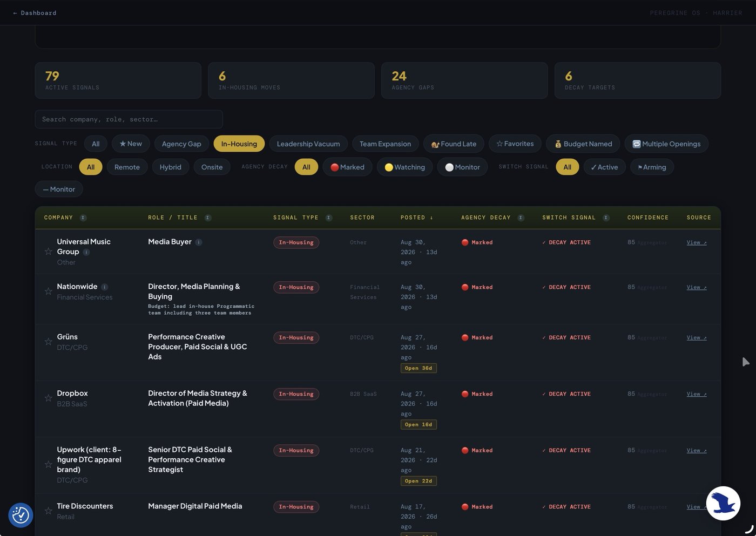Set agency decay filter to All
Viewport: 756px width, 536px height.
(306, 167)
